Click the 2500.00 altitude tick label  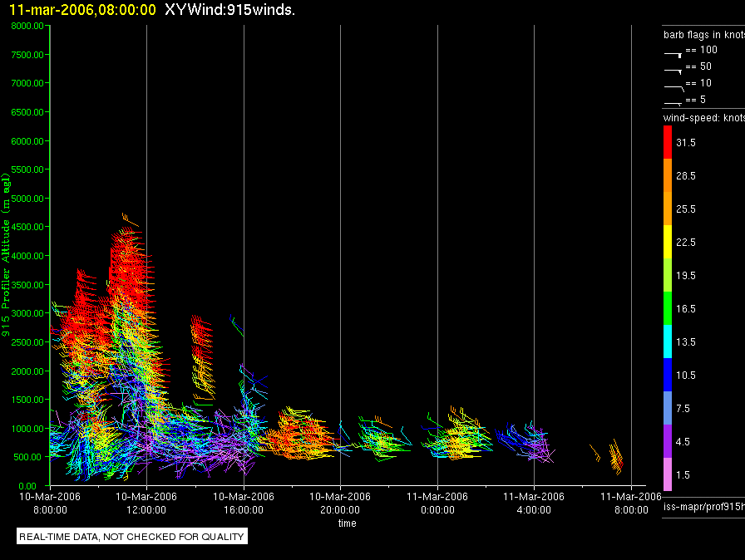[x=27, y=342]
